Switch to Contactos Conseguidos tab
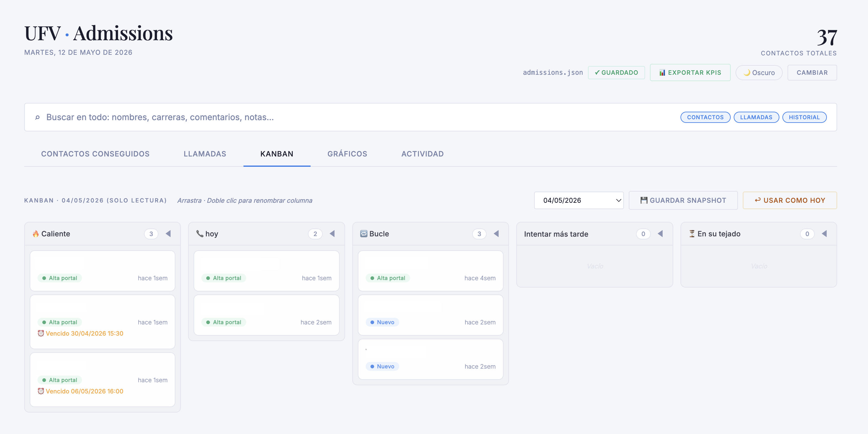This screenshot has height=434, width=868. click(95, 154)
